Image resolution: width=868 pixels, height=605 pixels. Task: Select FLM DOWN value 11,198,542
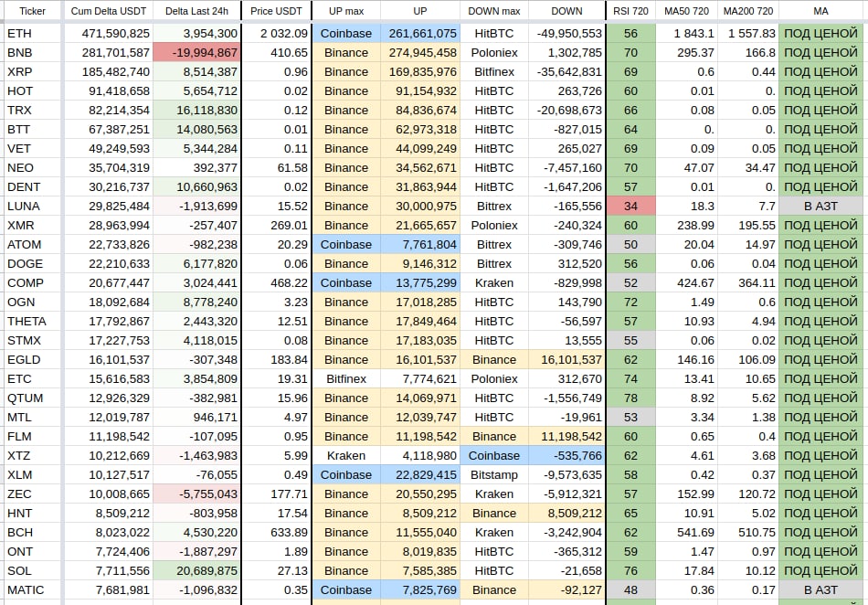566,437
